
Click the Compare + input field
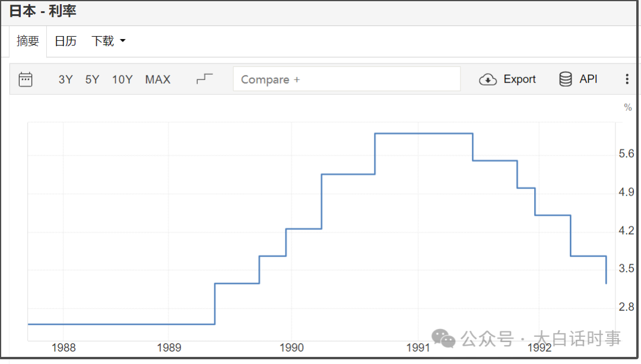pos(347,79)
